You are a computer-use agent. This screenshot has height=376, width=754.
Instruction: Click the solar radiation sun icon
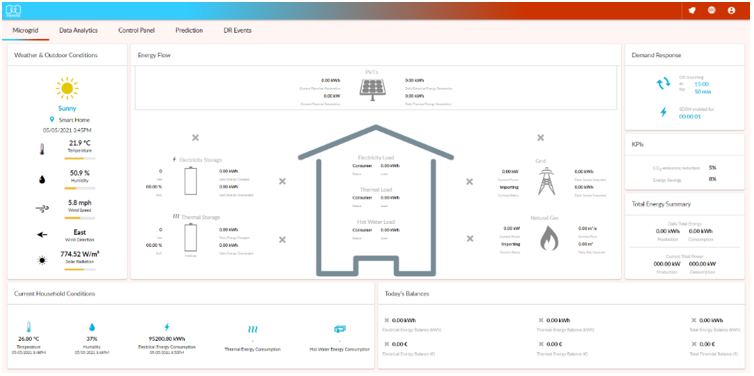point(43,260)
